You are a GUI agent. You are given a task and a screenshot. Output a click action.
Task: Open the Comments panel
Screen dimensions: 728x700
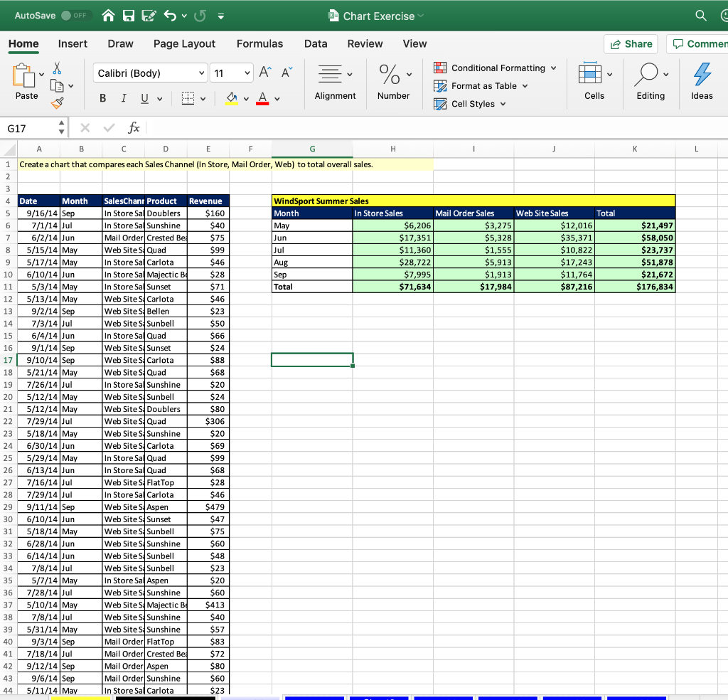[700, 43]
